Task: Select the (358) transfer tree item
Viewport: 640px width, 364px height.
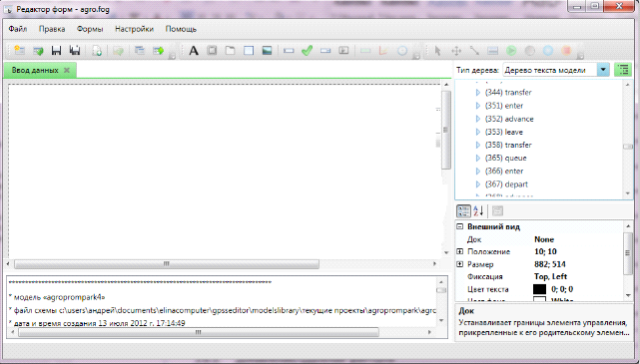Action: pyautogui.click(x=508, y=145)
